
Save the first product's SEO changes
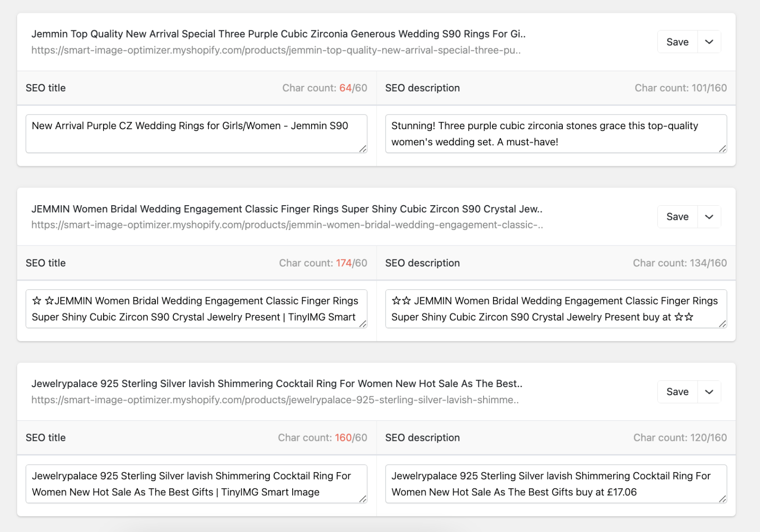tap(677, 42)
